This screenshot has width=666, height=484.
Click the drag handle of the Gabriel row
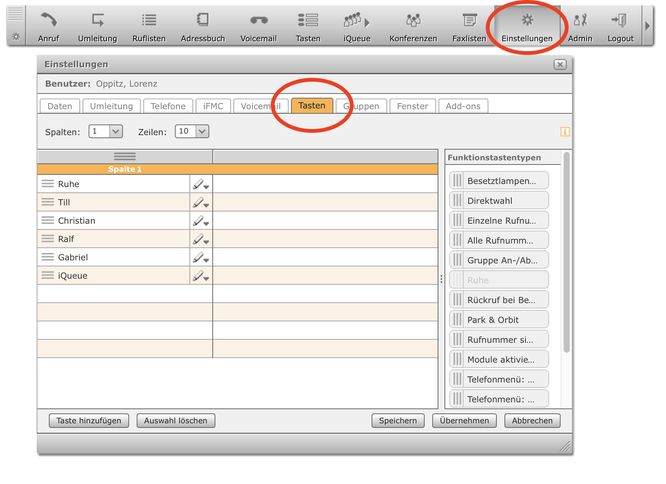48,257
